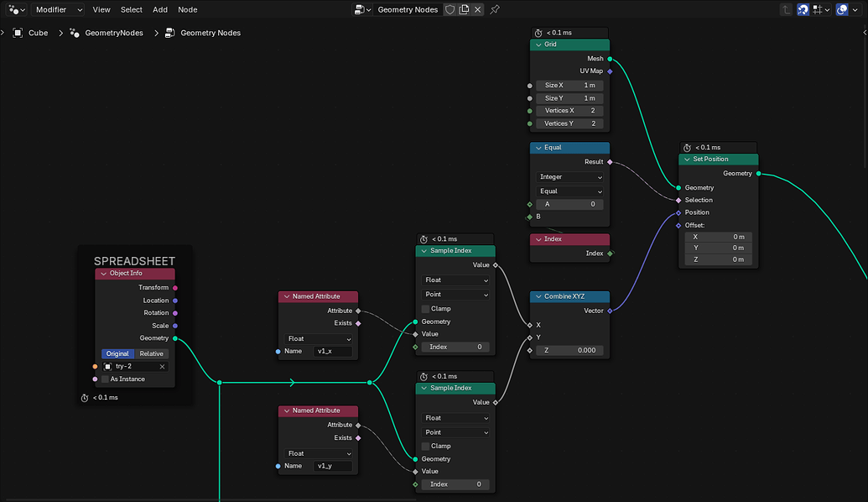The image size is (868, 502).
Task: Click the Size X value field
Action: point(569,86)
